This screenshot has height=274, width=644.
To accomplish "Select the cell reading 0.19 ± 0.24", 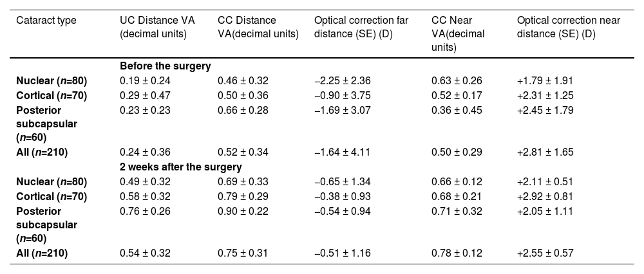I will (145, 81).
